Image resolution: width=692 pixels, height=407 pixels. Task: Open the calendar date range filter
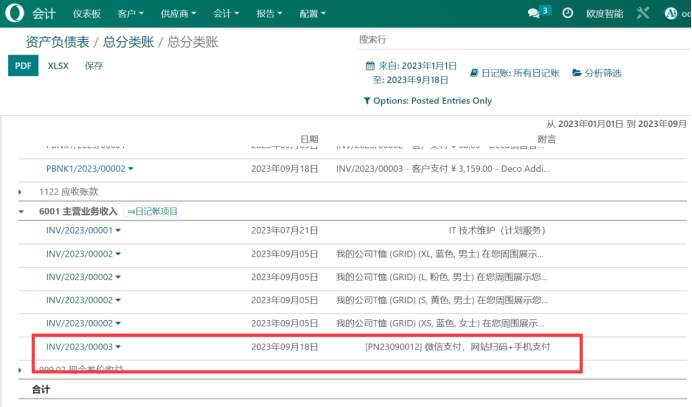click(x=410, y=73)
